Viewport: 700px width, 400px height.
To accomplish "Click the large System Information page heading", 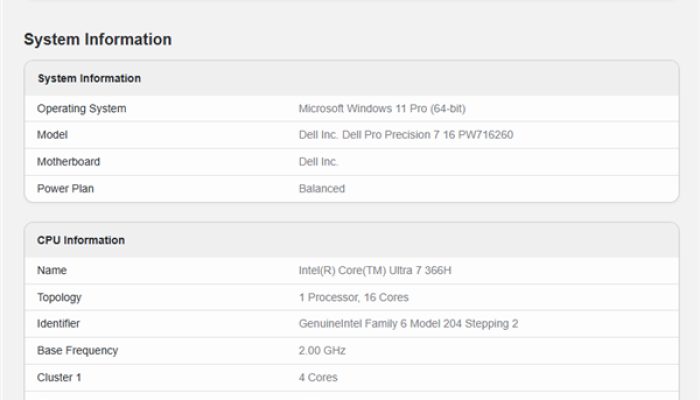I will [x=97, y=39].
